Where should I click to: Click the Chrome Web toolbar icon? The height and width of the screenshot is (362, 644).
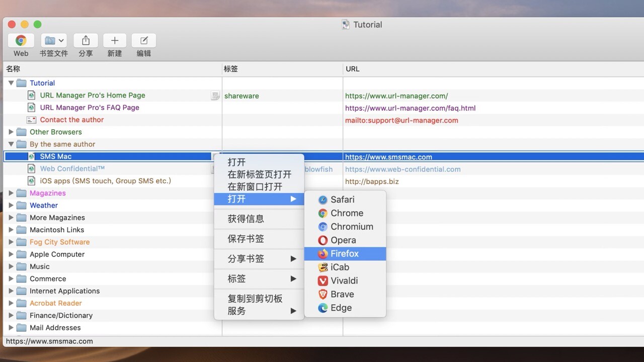coord(21,41)
